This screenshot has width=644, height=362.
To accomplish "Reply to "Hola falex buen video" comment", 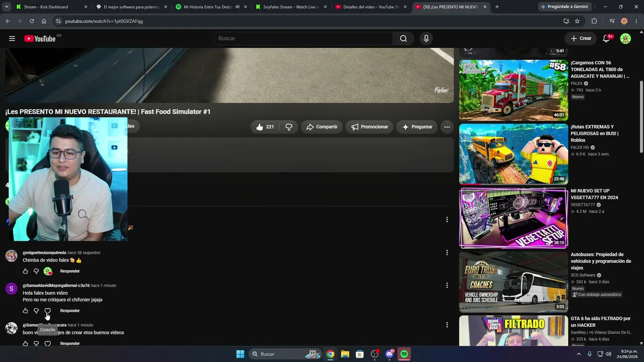I will click(70, 311).
